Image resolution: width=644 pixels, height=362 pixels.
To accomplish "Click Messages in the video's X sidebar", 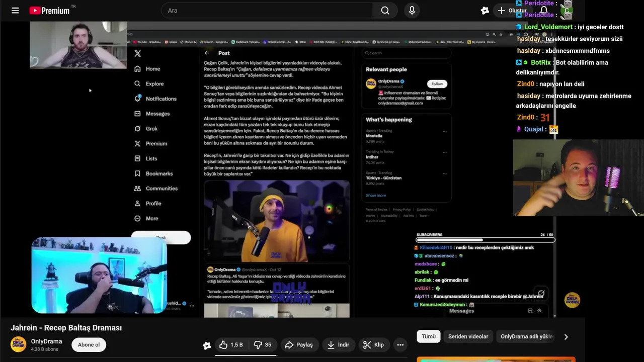I will [152, 114].
